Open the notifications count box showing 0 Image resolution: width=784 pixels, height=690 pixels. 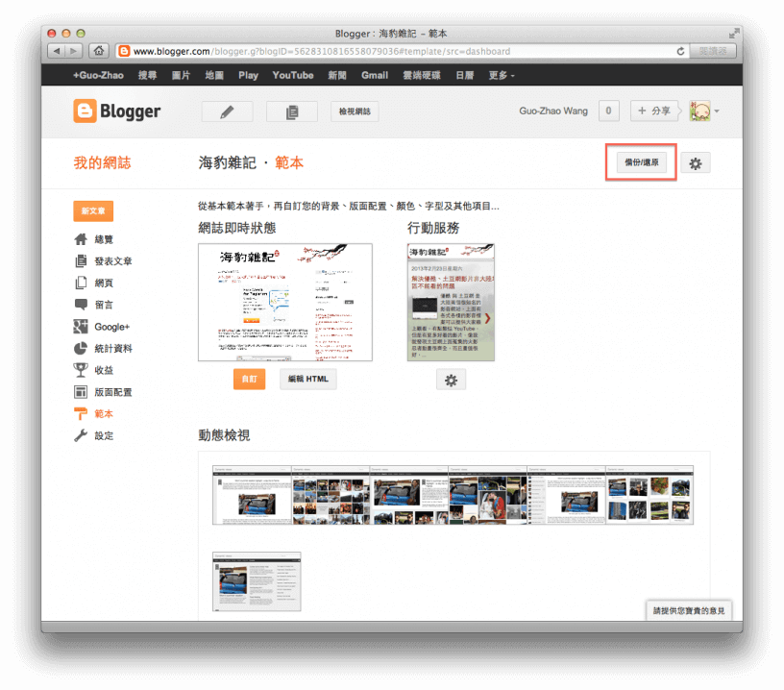[x=608, y=111]
